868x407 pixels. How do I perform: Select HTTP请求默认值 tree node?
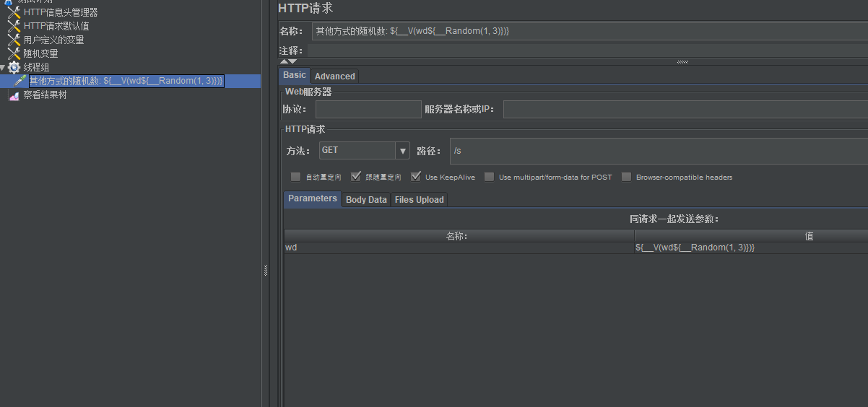[56, 26]
